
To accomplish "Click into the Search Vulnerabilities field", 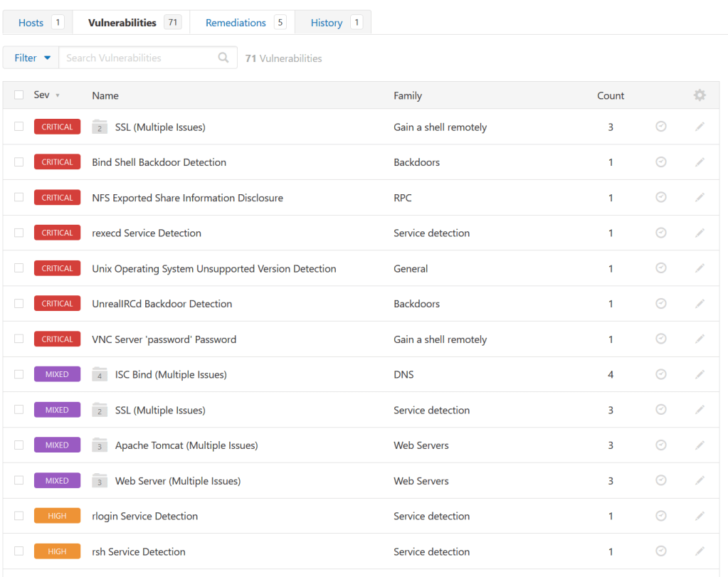I will point(139,58).
